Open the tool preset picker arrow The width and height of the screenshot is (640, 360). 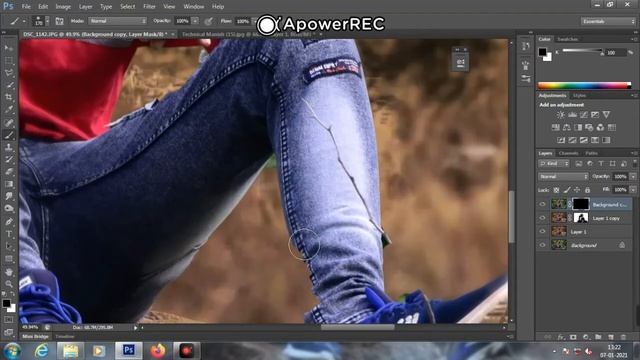click(x=24, y=21)
